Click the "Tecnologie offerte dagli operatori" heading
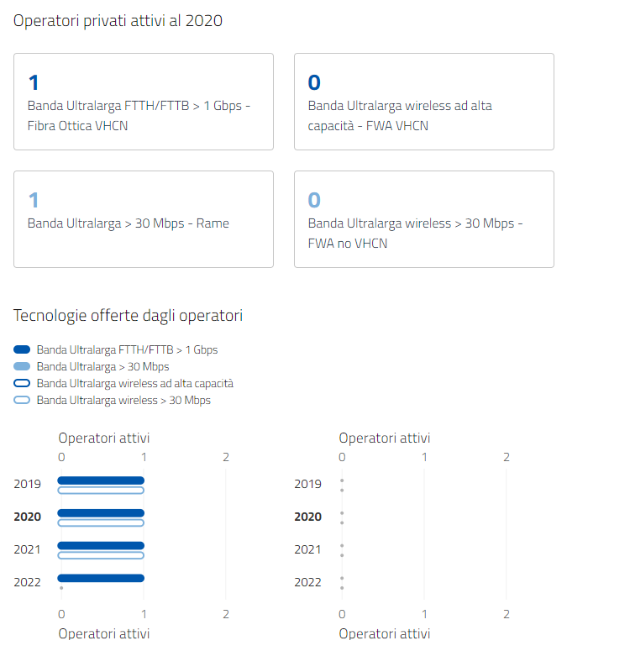 [128, 316]
